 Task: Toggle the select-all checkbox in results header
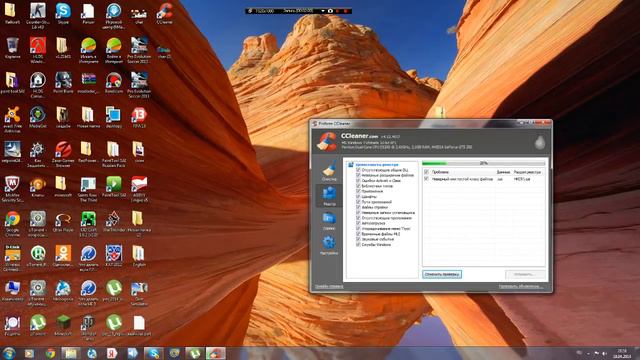tap(427, 172)
